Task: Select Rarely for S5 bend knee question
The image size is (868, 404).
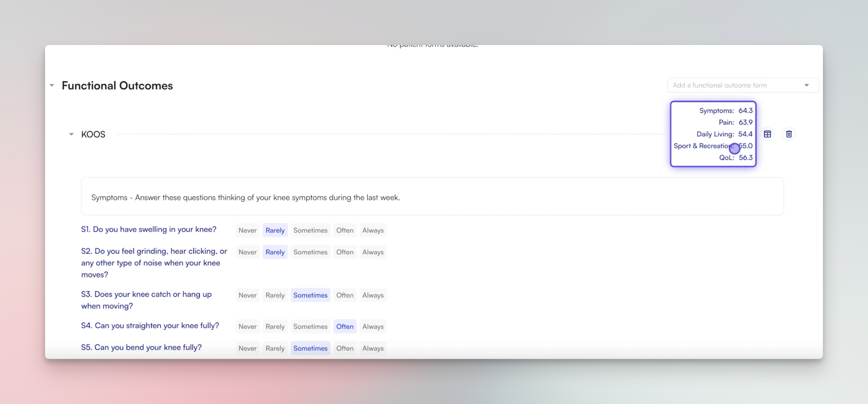Action: [x=275, y=348]
